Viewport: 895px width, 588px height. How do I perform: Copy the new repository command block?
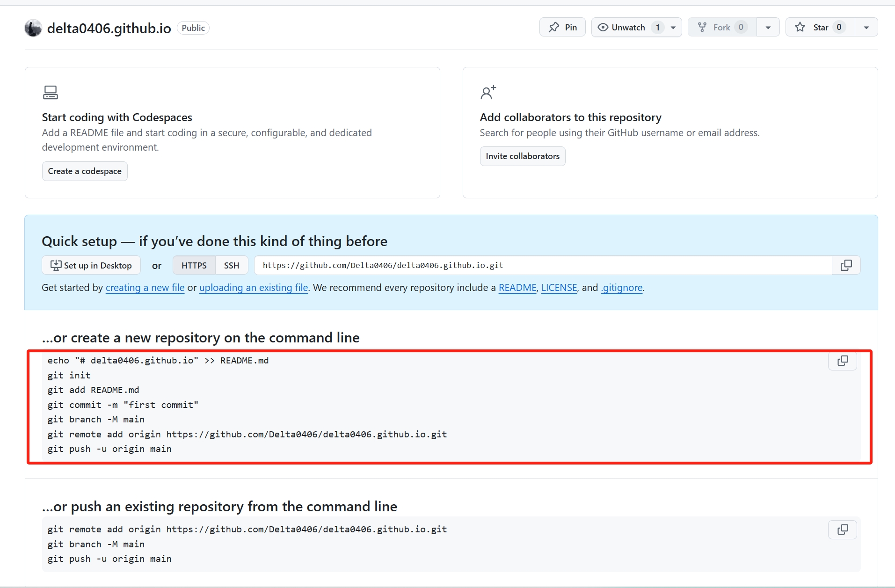842,361
